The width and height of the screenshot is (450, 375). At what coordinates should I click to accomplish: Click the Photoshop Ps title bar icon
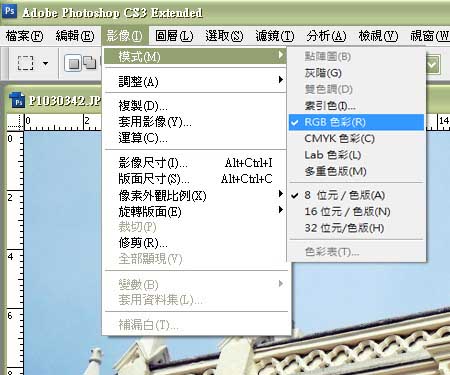tap(9, 11)
